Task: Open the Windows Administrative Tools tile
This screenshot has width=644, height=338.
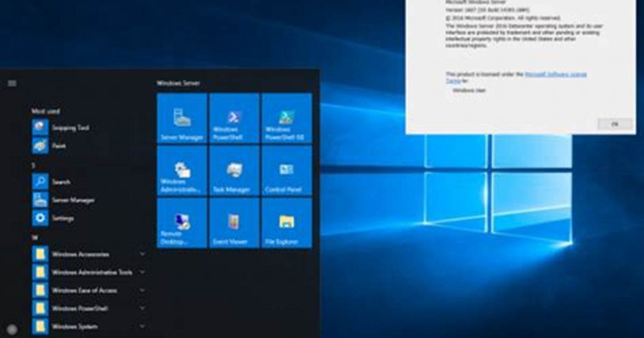Action: tap(182, 171)
